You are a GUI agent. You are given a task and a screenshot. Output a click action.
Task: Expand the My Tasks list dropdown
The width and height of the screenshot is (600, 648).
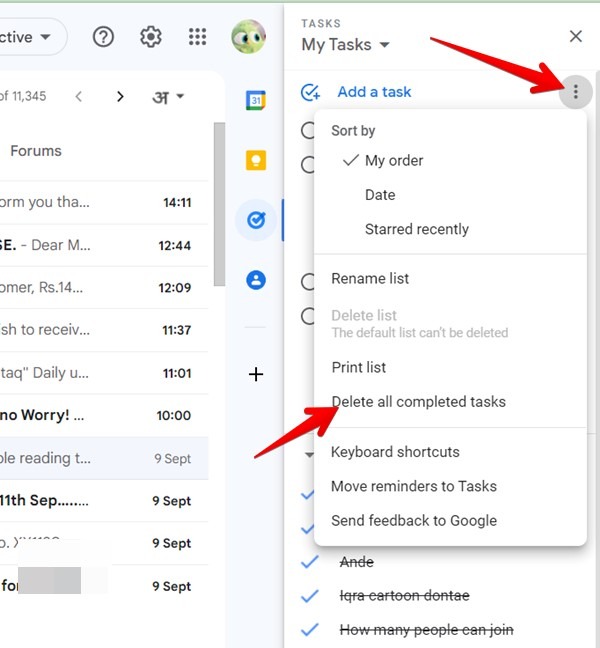(x=385, y=45)
